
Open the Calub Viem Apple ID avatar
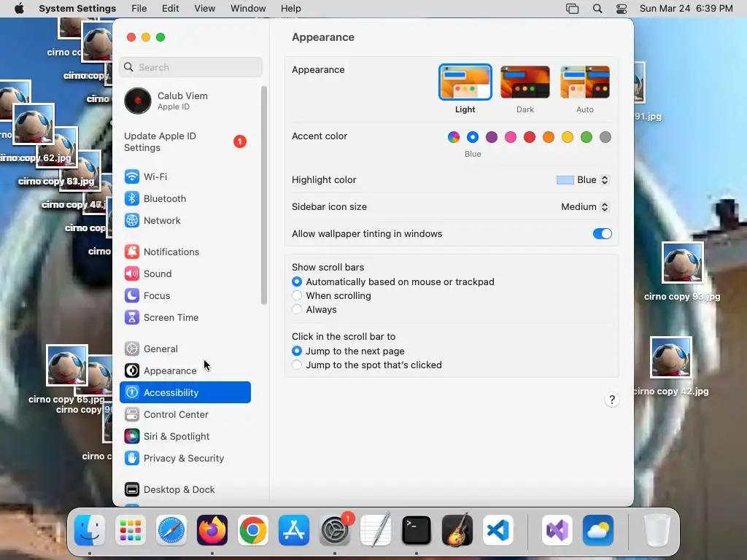tap(138, 101)
